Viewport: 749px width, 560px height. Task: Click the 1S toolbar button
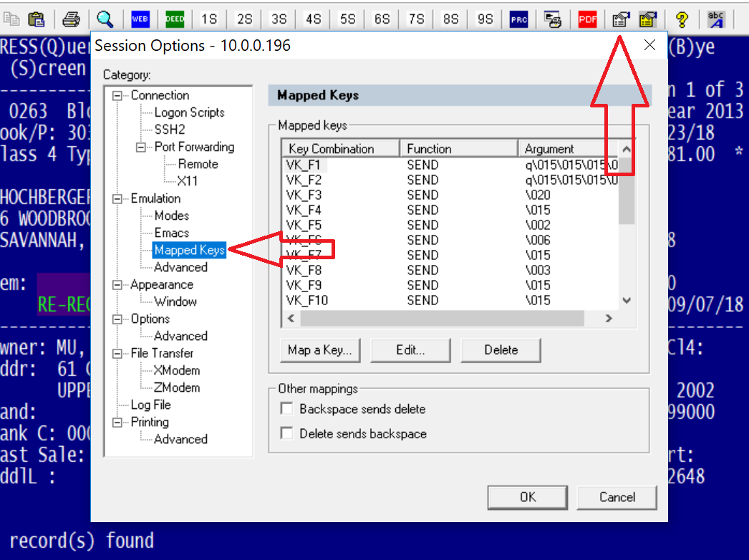pos(209,19)
